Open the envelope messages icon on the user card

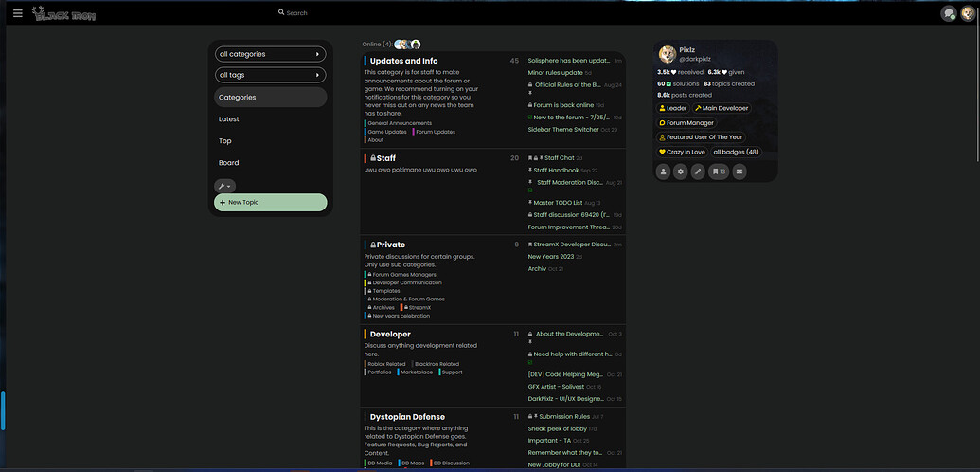click(739, 172)
